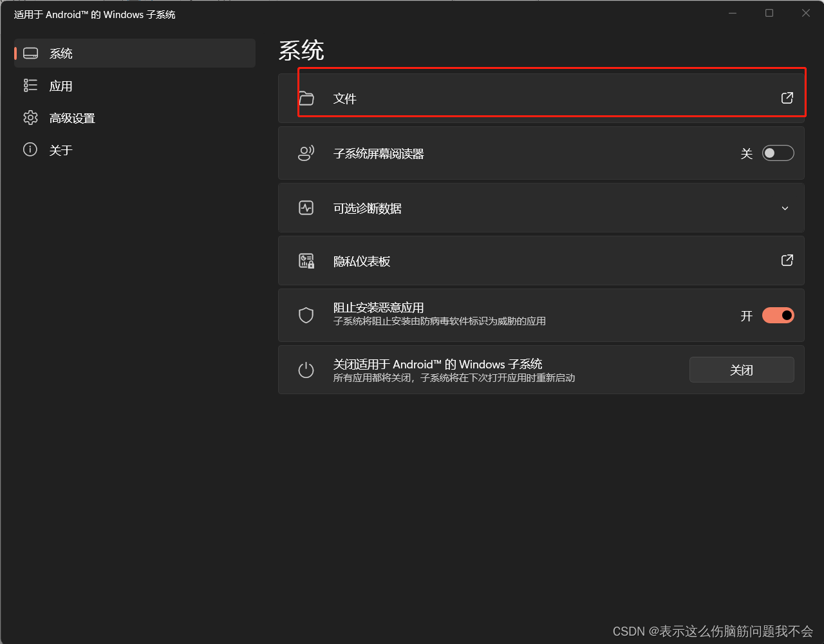Viewport: 824px width, 644px height.
Task: Select the 系统 sidebar item
Action: point(135,53)
